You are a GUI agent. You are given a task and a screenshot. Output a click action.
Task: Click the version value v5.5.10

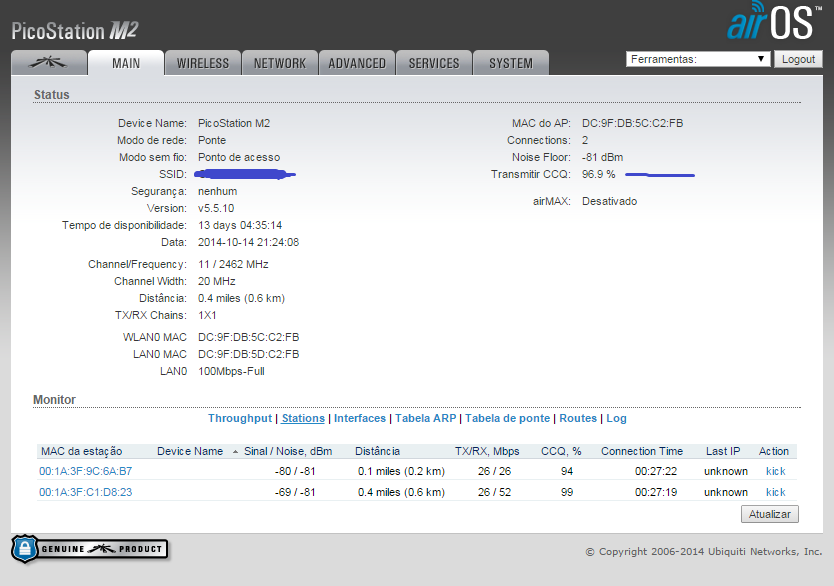(x=216, y=208)
